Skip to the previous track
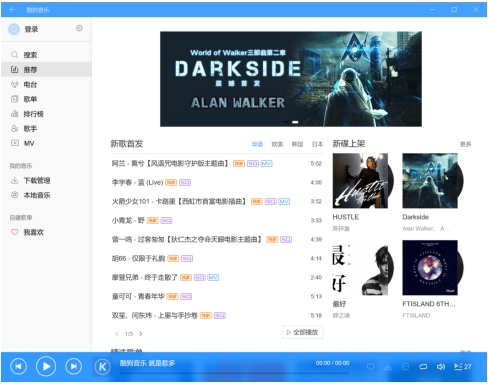The height and width of the screenshot is (384, 488). click(x=19, y=367)
